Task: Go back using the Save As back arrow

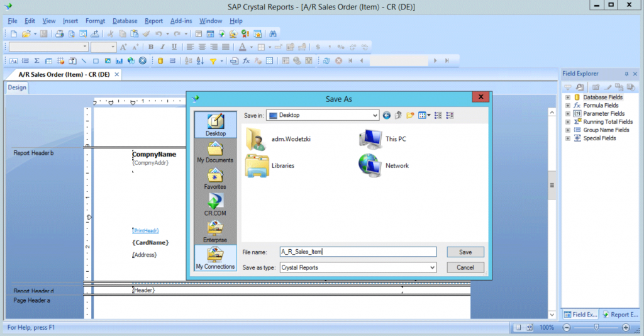Action: coord(387,115)
